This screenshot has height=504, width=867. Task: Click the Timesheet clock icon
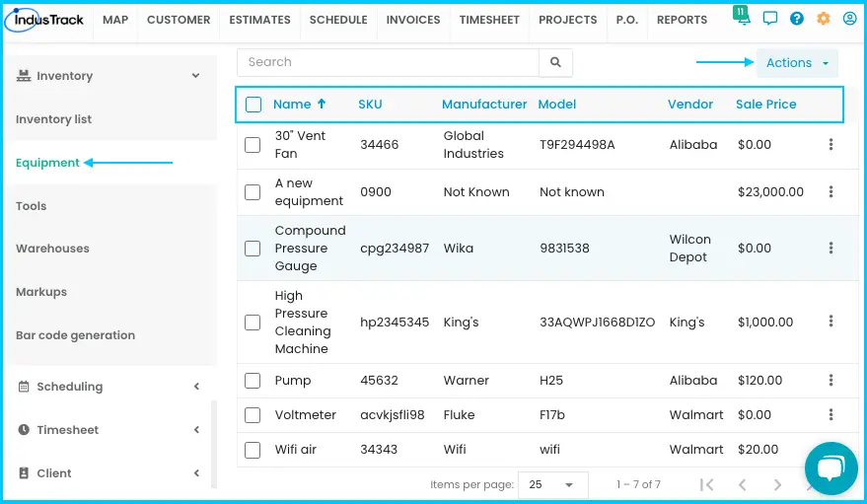(x=24, y=429)
